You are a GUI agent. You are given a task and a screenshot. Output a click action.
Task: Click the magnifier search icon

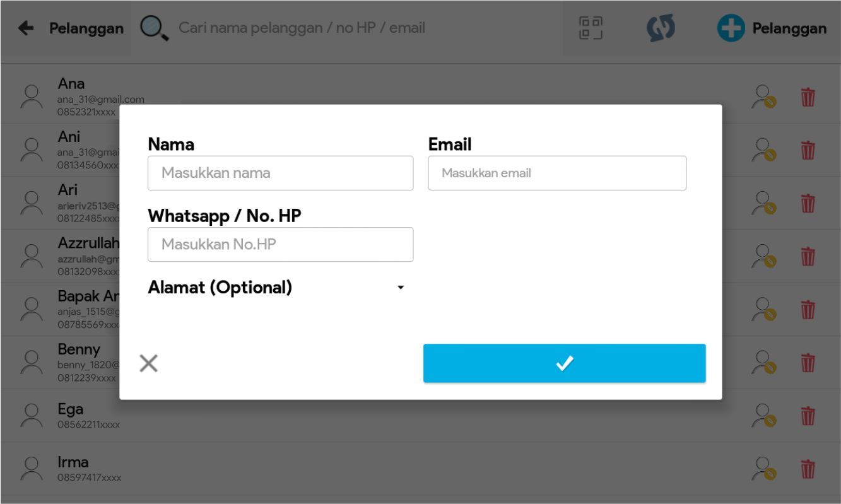click(x=154, y=28)
